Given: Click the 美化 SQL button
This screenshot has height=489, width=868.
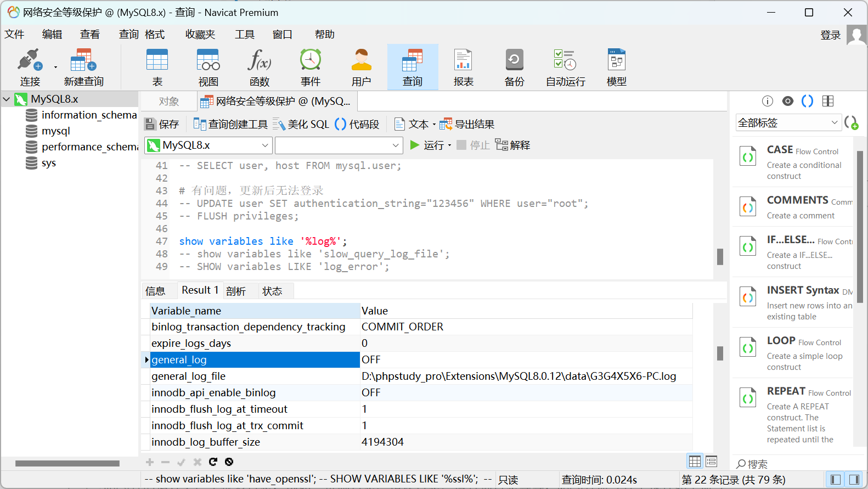Looking at the screenshot, I should point(301,125).
